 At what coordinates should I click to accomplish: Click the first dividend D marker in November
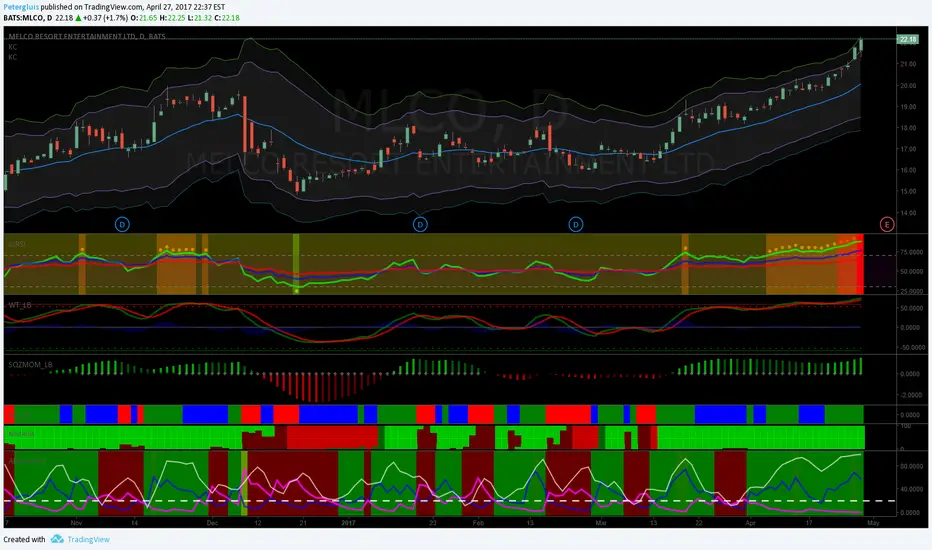122,224
